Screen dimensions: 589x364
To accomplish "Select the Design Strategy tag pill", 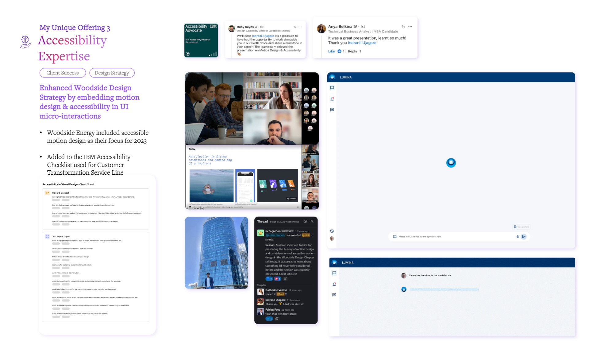I will click(112, 73).
